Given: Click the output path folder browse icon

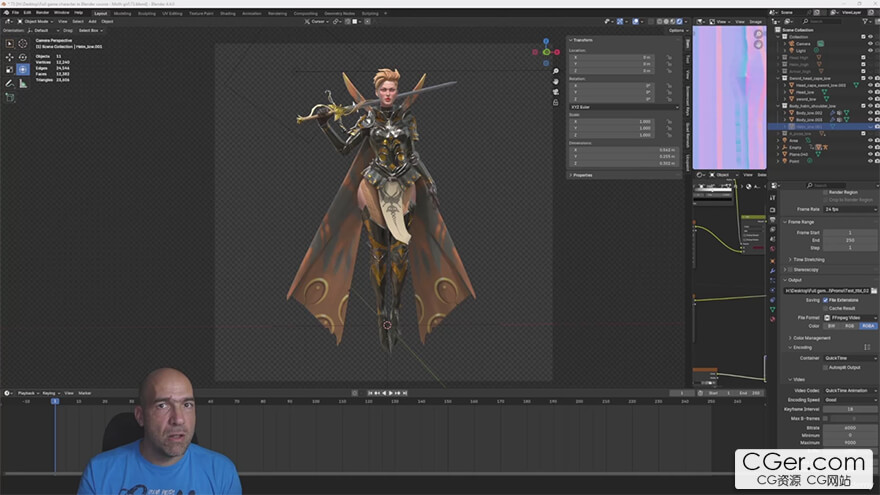Looking at the screenshot, I should tap(874, 291).
